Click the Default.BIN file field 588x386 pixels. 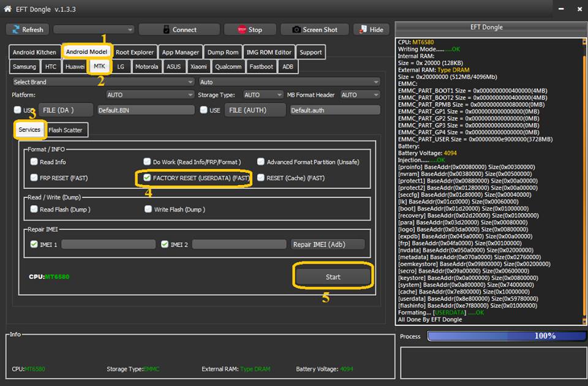pos(146,110)
